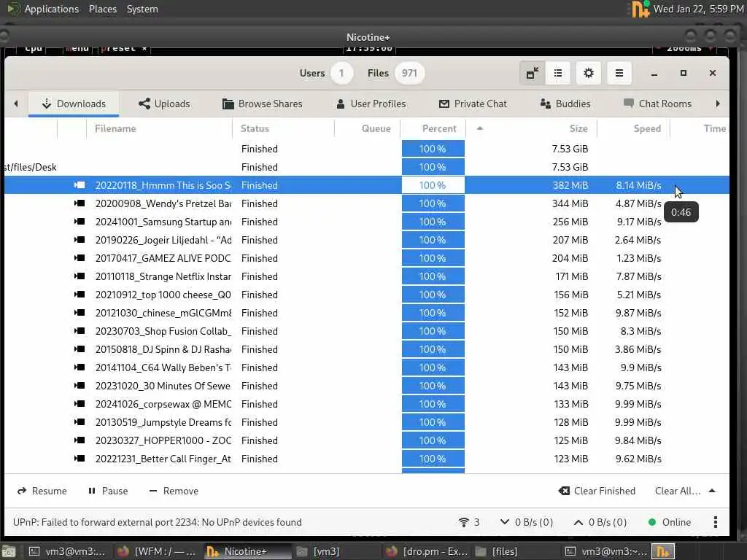747x560 pixels.
Task: Click the 100% progress bar of 344 MiB file
Action: (433, 203)
